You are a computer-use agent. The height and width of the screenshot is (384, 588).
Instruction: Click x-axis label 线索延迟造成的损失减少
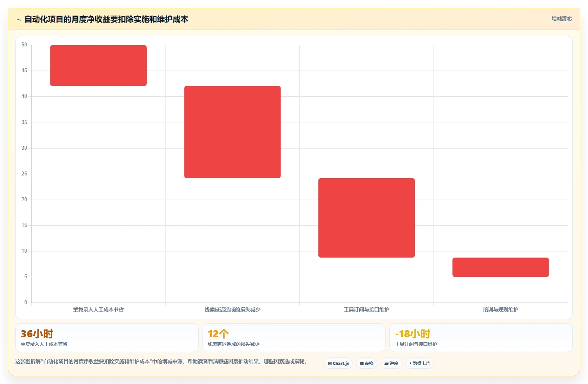pos(233,310)
